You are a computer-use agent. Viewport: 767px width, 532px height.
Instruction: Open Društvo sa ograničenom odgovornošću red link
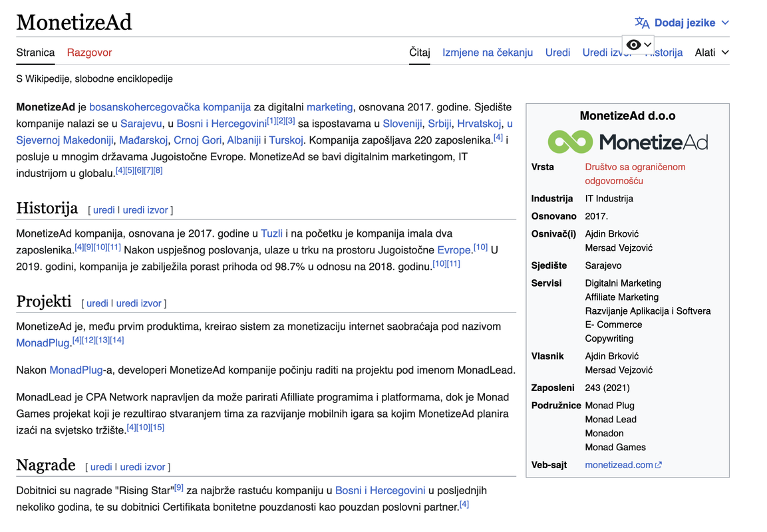(x=635, y=174)
